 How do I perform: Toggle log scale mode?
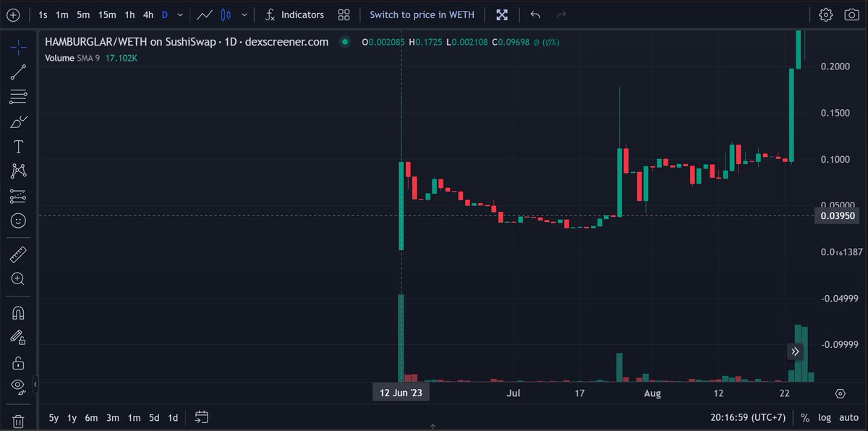coord(824,417)
